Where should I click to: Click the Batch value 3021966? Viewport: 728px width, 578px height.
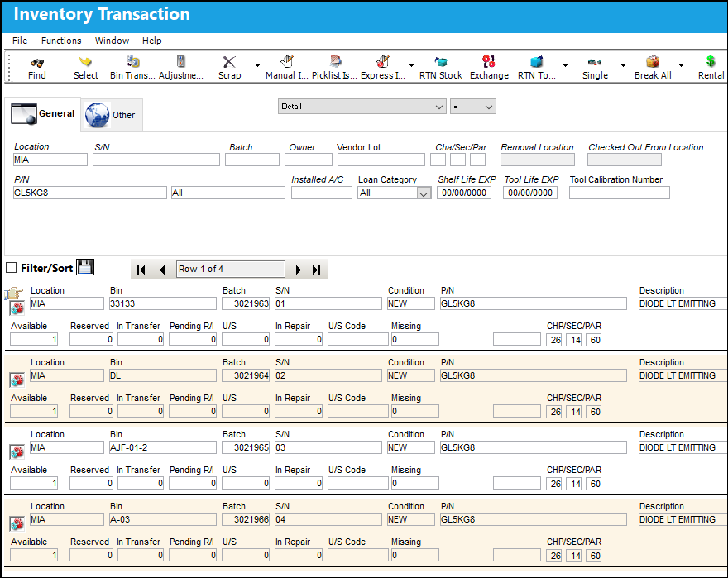click(x=246, y=519)
